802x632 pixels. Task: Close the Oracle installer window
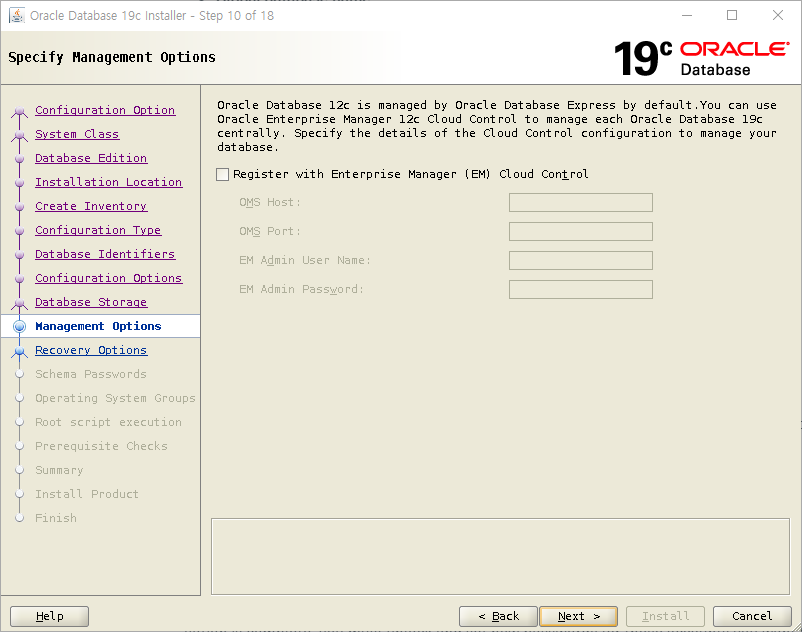(x=777, y=15)
